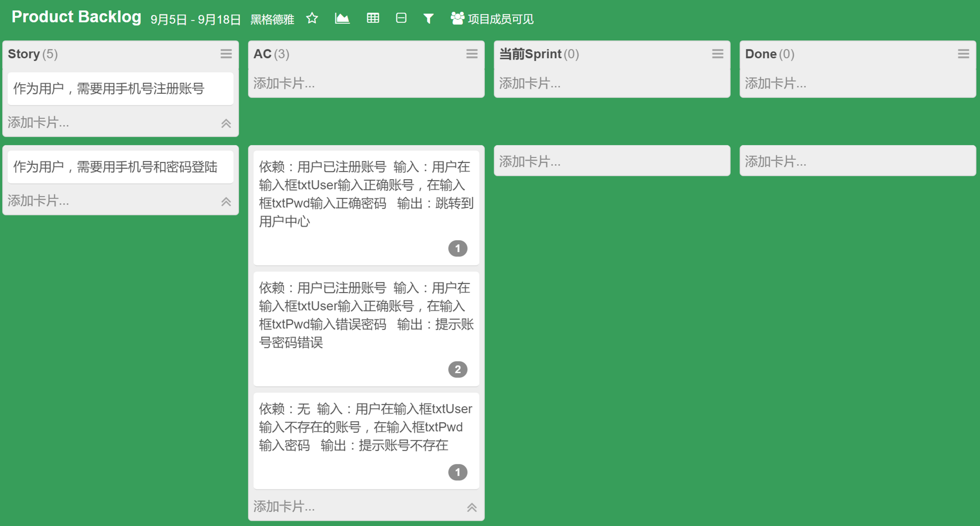980x526 pixels.
Task: Collapse the AC swimlane chevron at the bottom
Action: tap(472, 507)
